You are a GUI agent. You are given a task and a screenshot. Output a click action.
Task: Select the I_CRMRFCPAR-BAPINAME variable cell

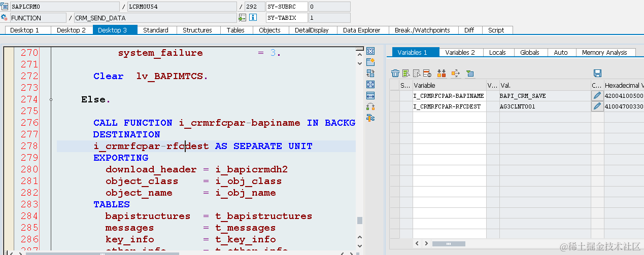coord(449,95)
